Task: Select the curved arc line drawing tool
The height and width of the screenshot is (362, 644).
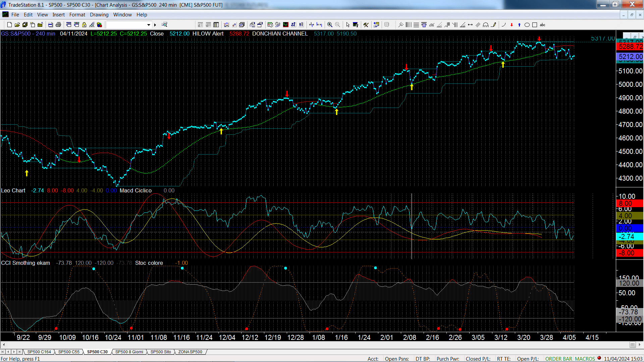Action: 504,25
